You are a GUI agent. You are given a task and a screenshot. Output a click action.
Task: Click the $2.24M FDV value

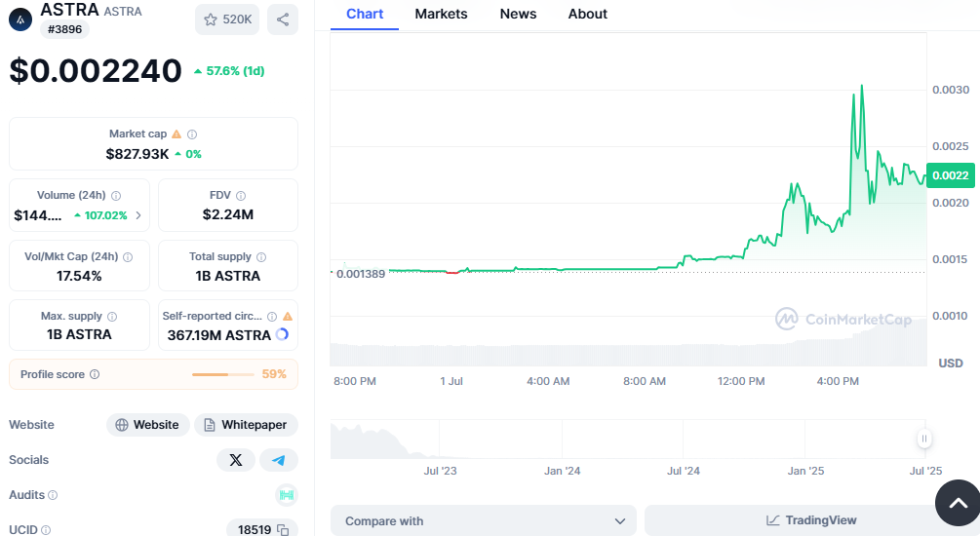click(228, 215)
